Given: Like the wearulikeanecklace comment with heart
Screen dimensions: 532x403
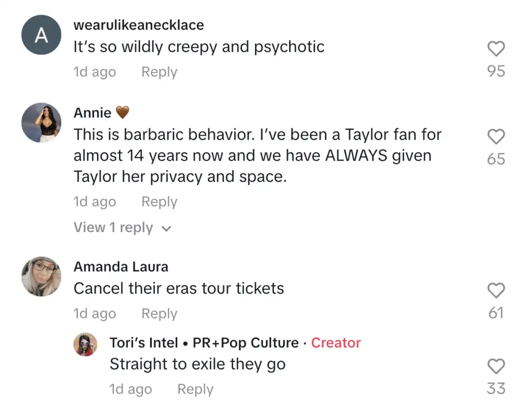Looking at the screenshot, I should click(x=496, y=49).
